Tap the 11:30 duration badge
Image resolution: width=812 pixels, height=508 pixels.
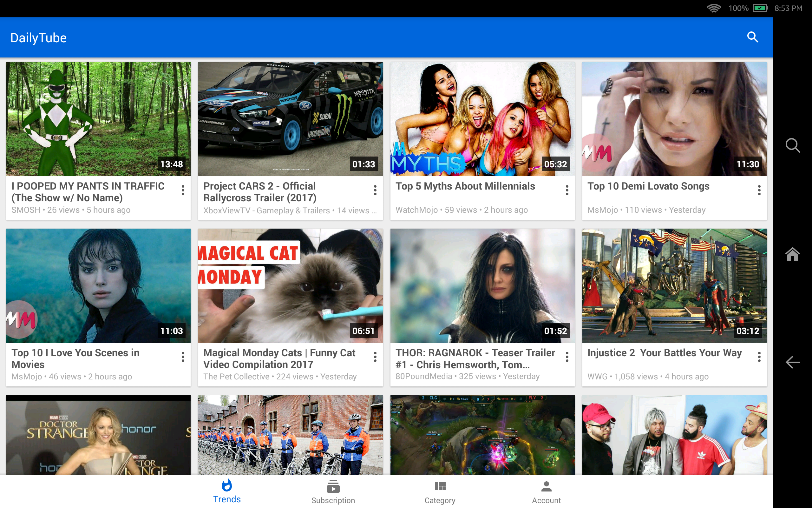pyautogui.click(x=748, y=164)
